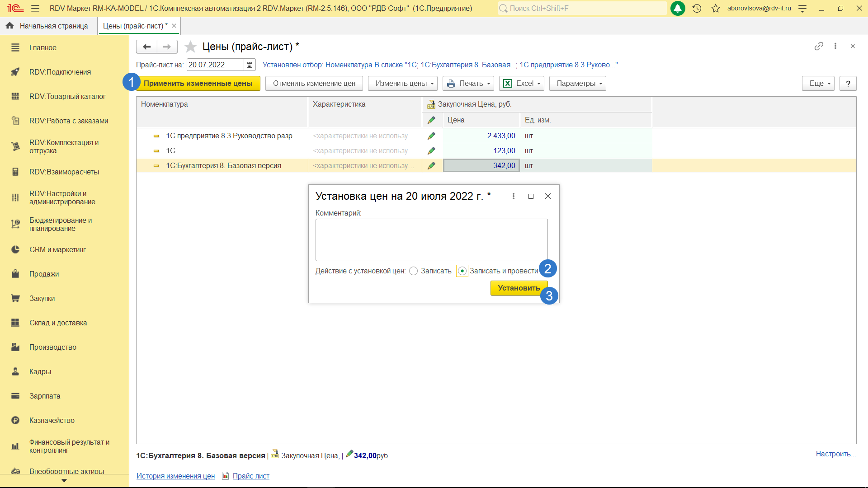Click pencil icon in 1С:Бухгалтерия row
Image resolution: width=868 pixels, height=488 pixels.
pyautogui.click(x=431, y=166)
